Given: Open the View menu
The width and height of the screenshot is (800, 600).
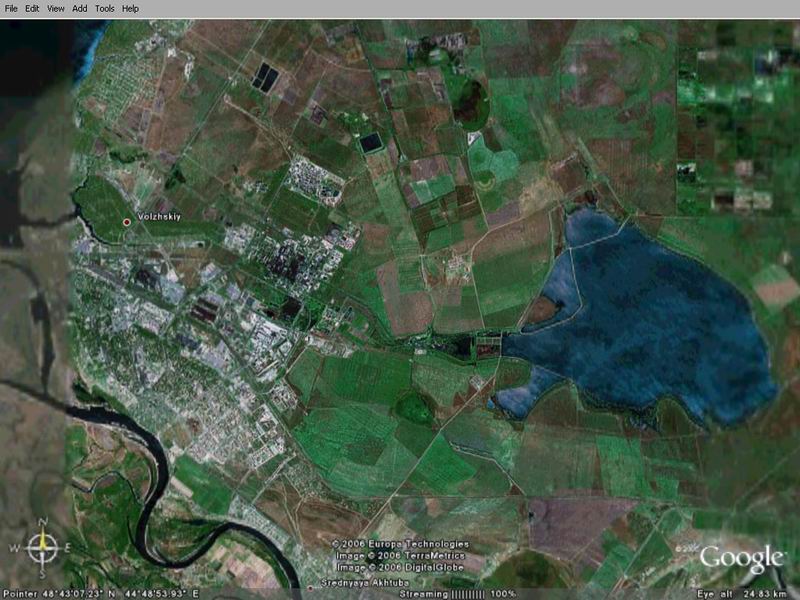Looking at the screenshot, I should pyautogui.click(x=56, y=9).
